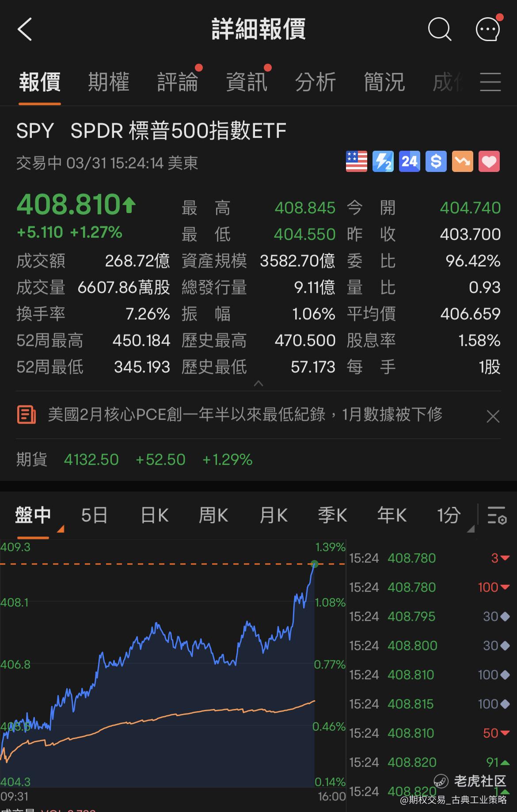
Task: Select the 1分 chart tab
Action: [x=449, y=515]
